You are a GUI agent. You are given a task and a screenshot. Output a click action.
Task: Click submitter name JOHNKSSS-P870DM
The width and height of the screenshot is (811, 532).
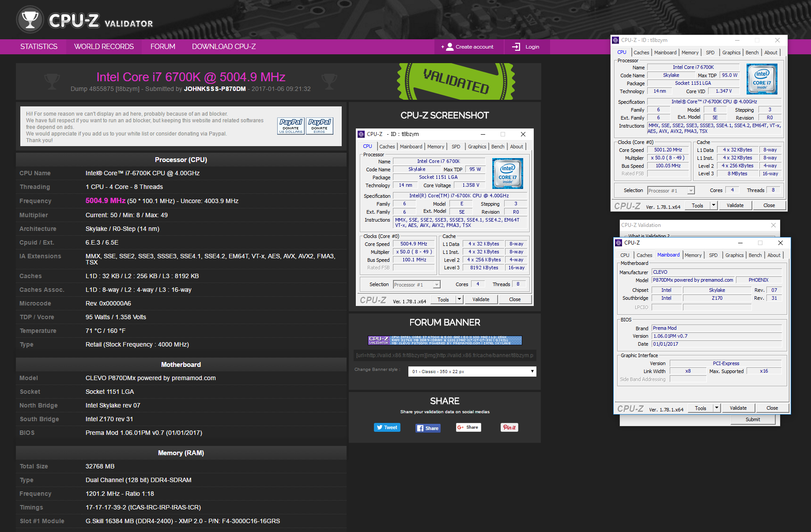coord(215,89)
